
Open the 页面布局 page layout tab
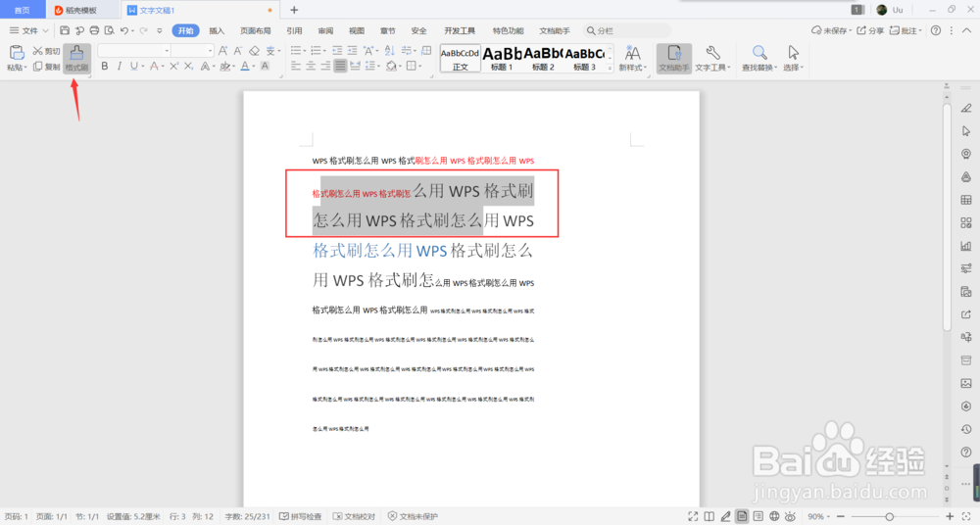point(255,30)
